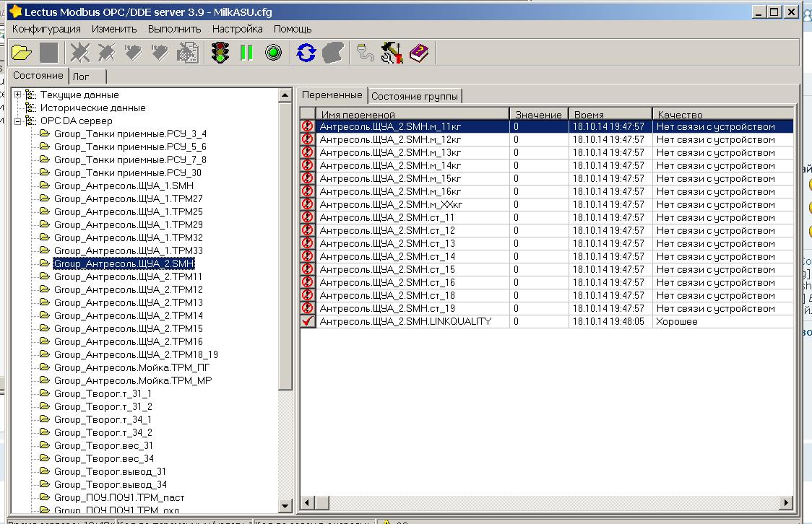
Task: Click the Качество column header
Action: click(x=679, y=114)
